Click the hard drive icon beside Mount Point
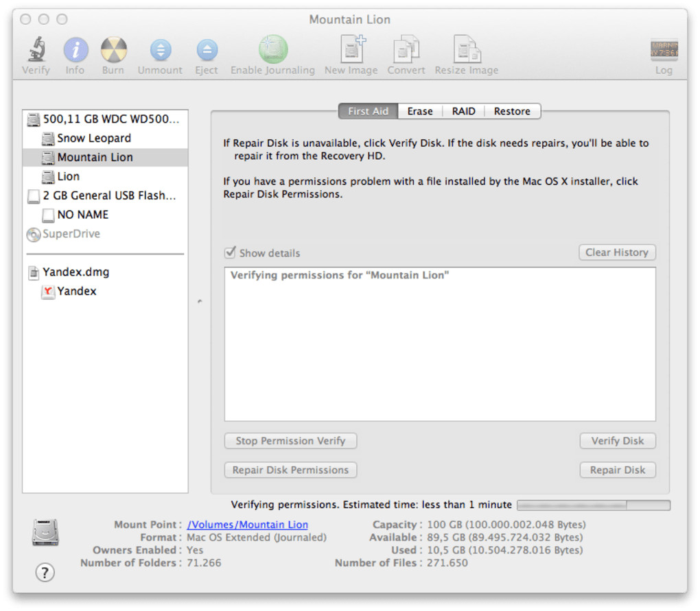The image size is (700, 611). point(45,532)
